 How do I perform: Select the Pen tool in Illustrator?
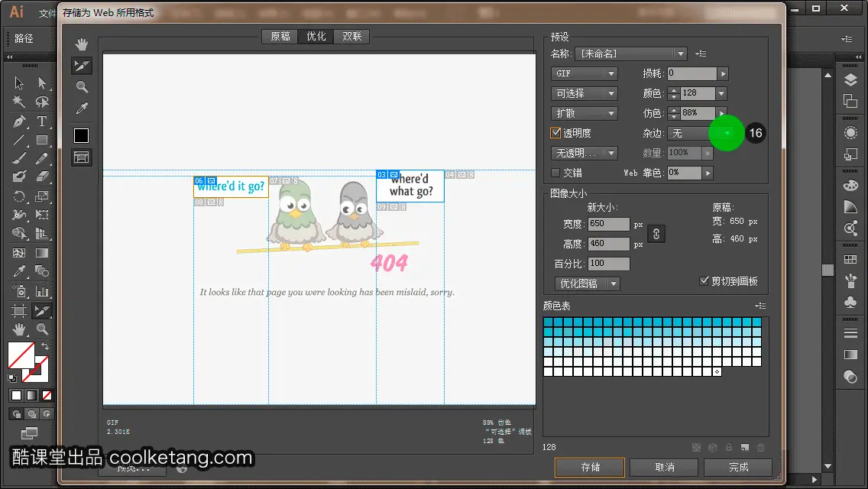click(x=19, y=121)
